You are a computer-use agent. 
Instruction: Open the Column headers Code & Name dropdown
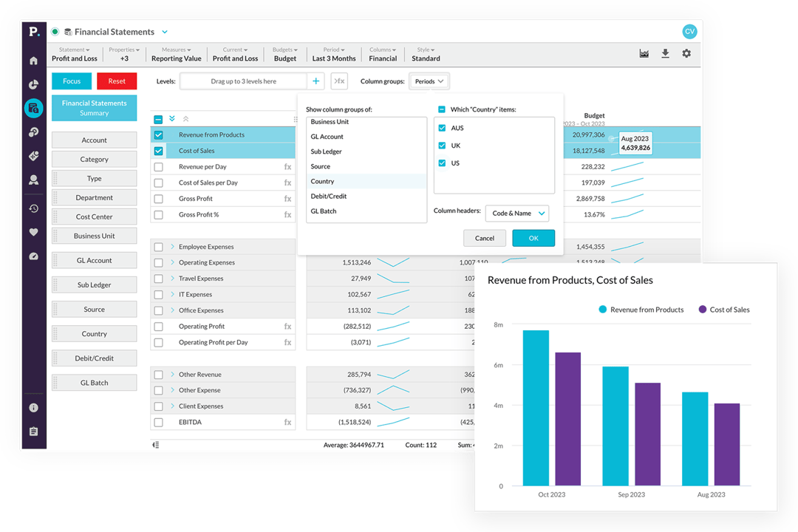tap(516, 213)
